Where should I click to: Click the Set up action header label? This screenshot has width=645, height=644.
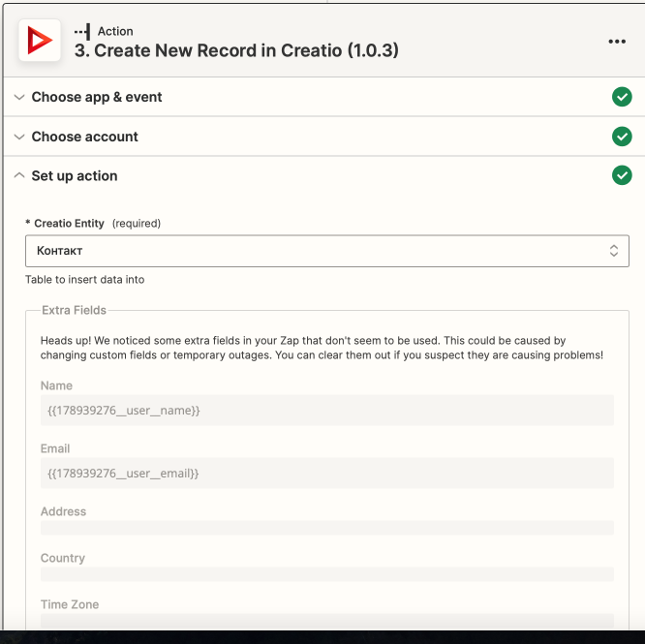[75, 176]
